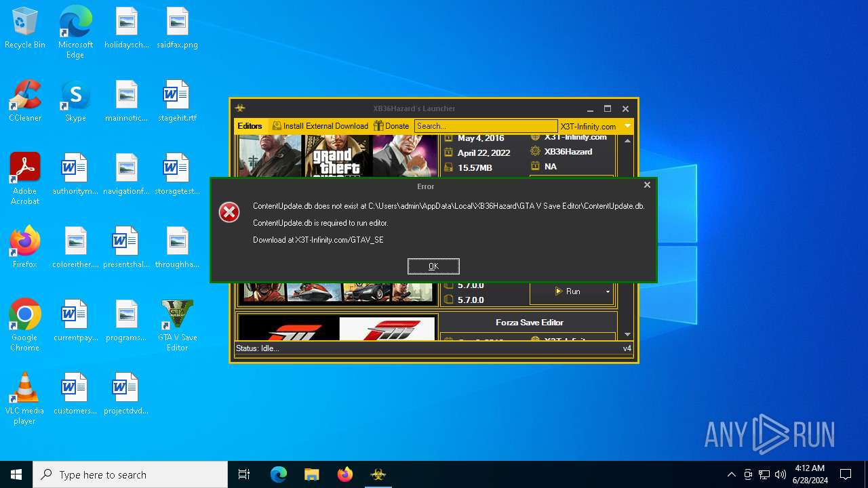The height and width of the screenshot is (488, 868).
Task: Open the Editors tab in launcher
Action: [250, 126]
